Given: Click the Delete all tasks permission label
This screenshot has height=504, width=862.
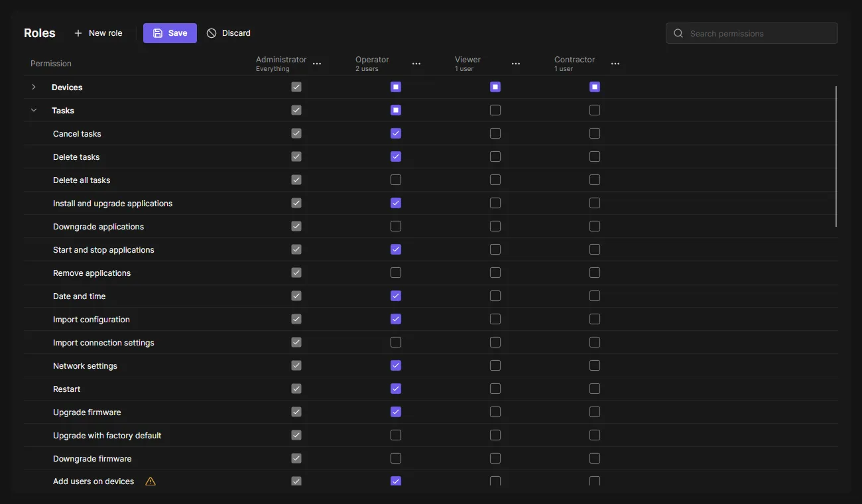Looking at the screenshot, I should click(82, 180).
